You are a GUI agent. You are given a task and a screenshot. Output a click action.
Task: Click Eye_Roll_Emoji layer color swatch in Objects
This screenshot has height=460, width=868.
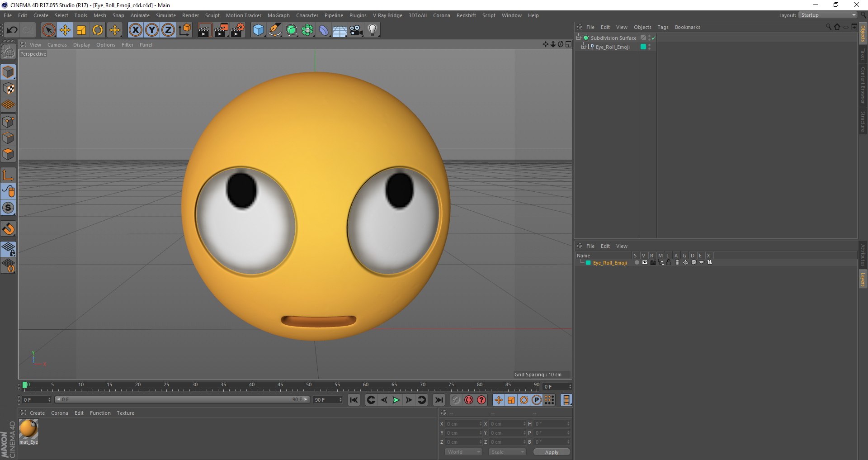click(643, 47)
